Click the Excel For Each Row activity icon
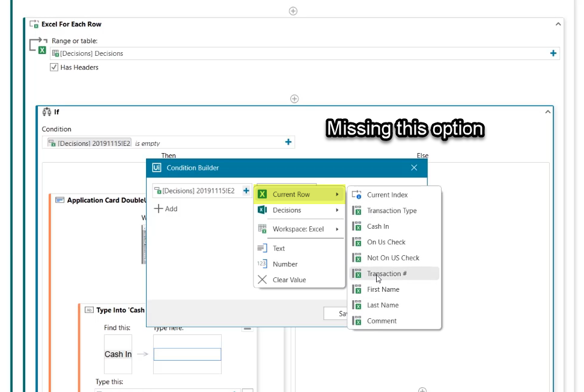 click(x=34, y=24)
